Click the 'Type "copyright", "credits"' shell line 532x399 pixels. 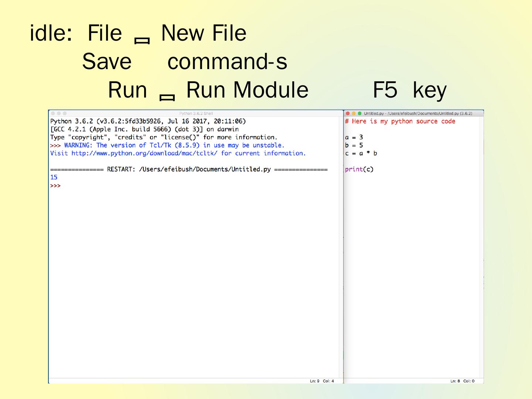(164, 137)
